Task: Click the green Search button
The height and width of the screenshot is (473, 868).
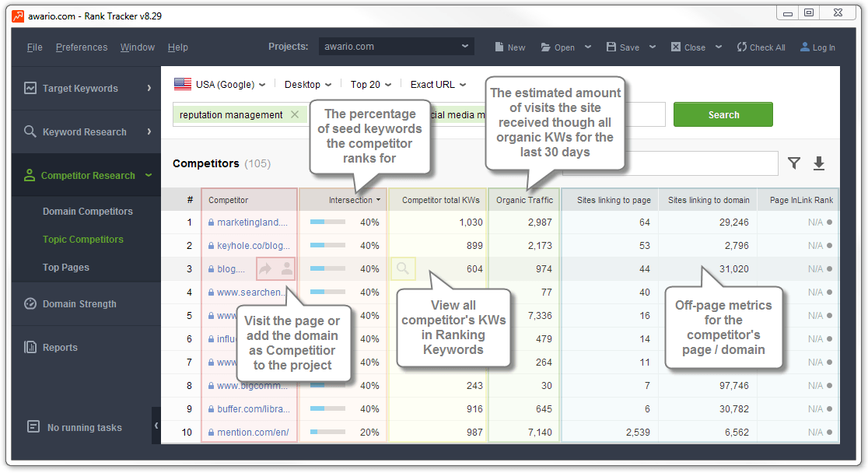Action: click(x=723, y=114)
